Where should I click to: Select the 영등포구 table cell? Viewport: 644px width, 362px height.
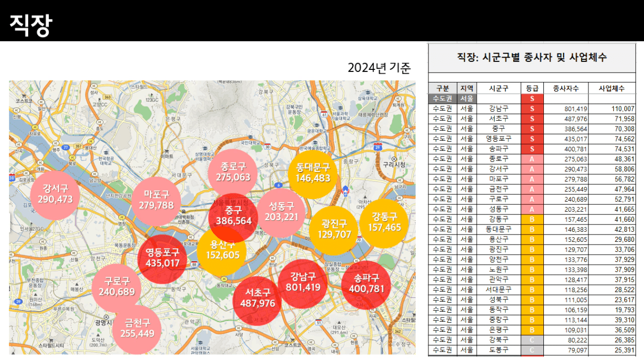[x=498, y=139]
